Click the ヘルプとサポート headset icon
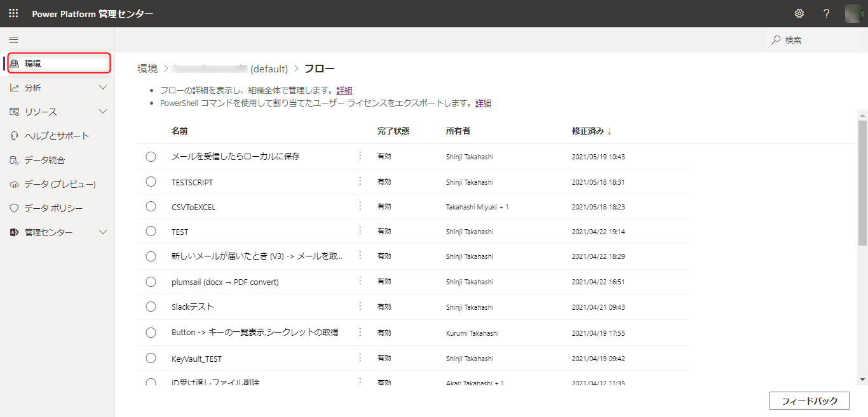This screenshot has height=417, width=868. tap(15, 136)
